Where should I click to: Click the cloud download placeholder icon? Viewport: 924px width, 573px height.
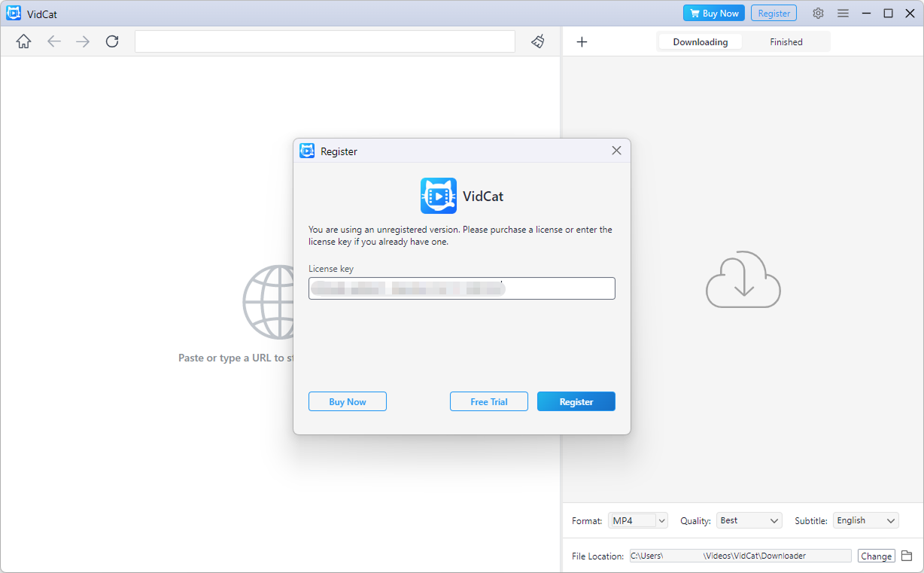click(x=743, y=279)
